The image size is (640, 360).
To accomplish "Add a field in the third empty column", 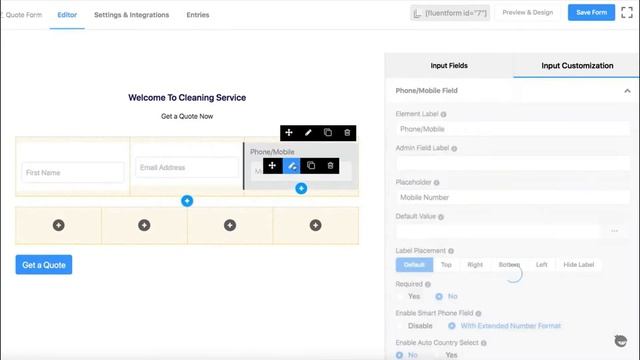I will coord(230,225).
